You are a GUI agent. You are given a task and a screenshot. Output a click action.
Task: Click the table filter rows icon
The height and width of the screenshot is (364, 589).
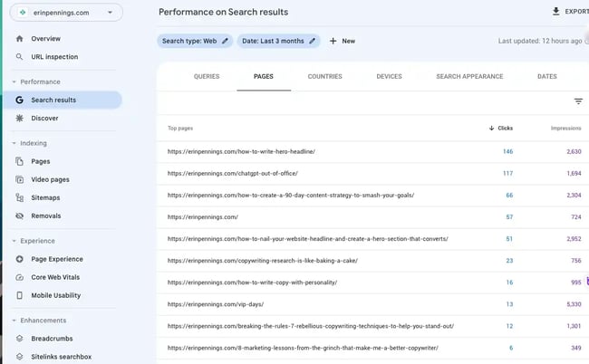[x=578, y=101]
